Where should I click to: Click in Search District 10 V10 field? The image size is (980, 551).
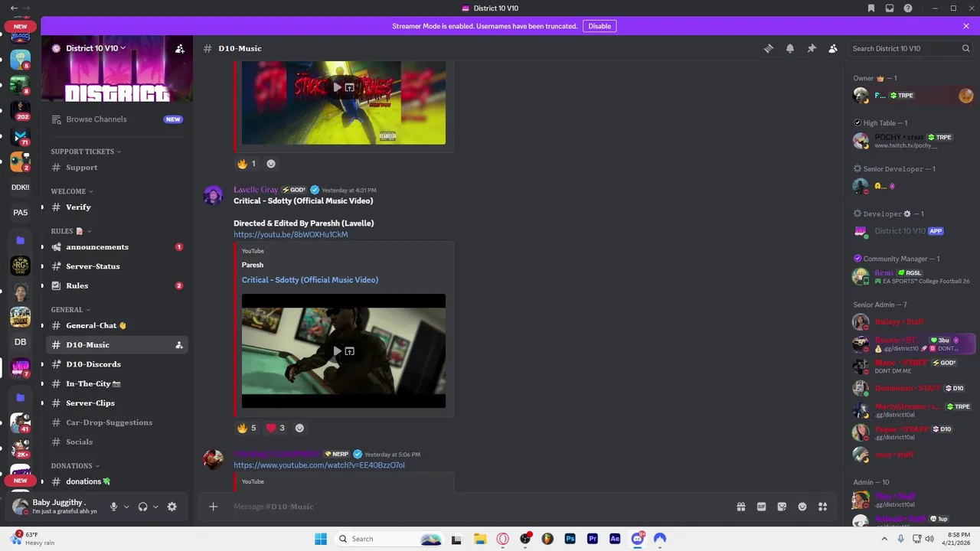[x=911, y=48]
